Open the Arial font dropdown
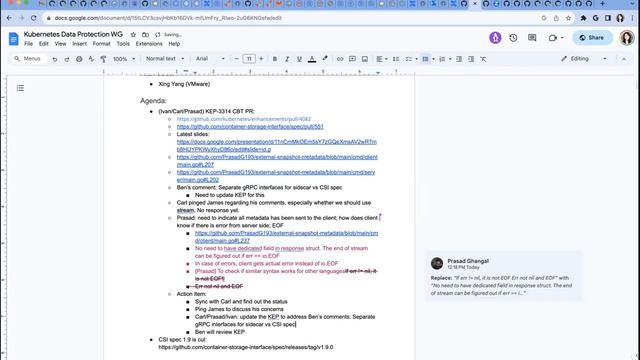640x360 pixels. click(x=210, y=59)
